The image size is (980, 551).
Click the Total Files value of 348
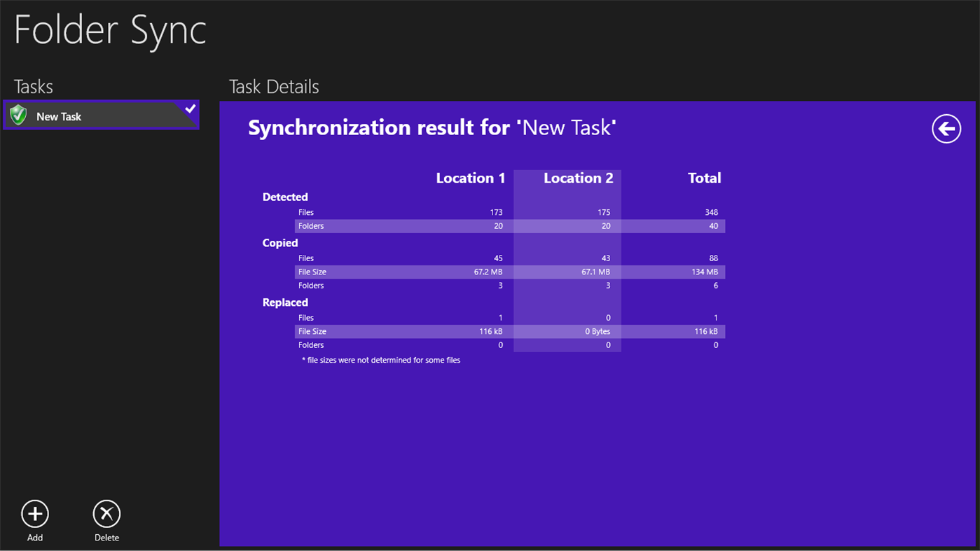click(x=713, y=212)
